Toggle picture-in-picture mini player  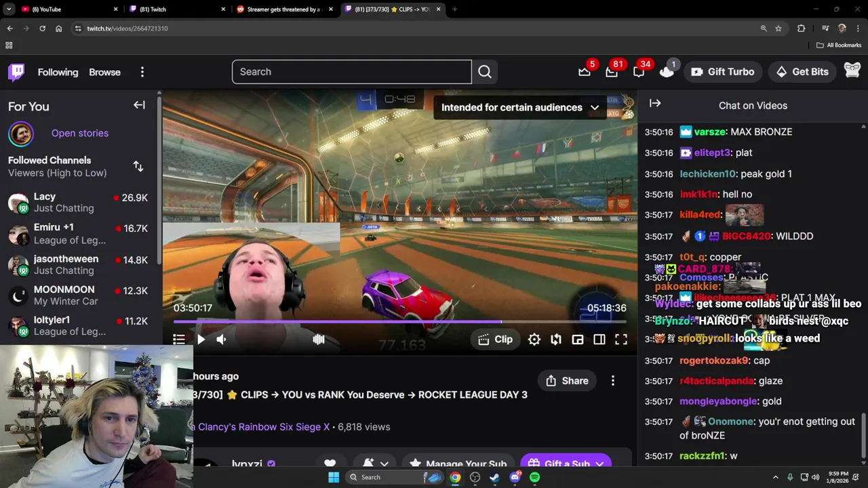point(578,340)
